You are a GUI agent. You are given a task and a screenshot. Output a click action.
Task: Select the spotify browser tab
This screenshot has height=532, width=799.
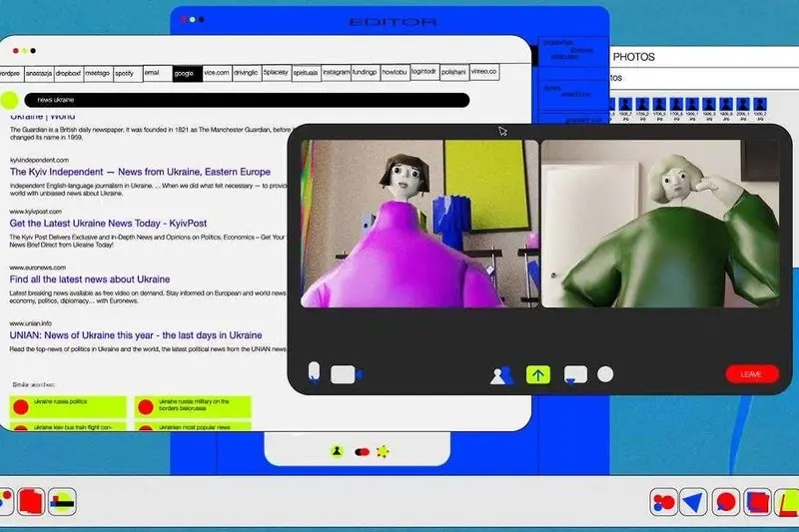click(128, 73)
